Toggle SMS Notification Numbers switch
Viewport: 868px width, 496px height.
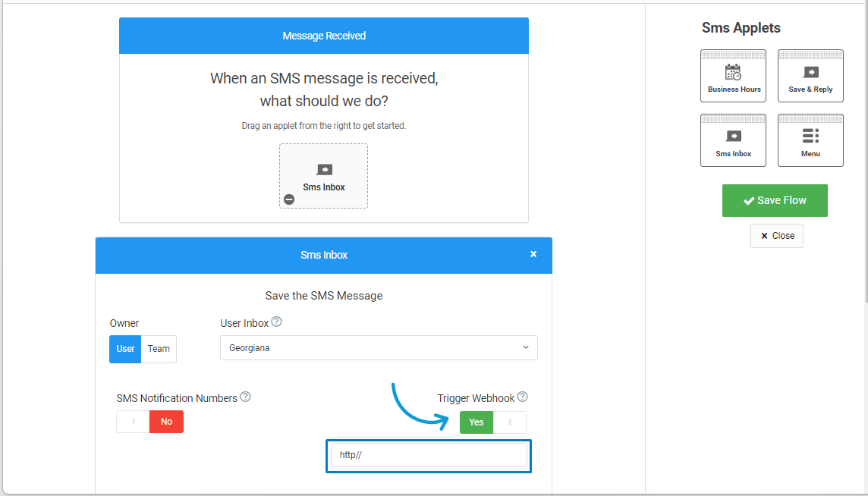pyautogui.click(x=149, y=422)
